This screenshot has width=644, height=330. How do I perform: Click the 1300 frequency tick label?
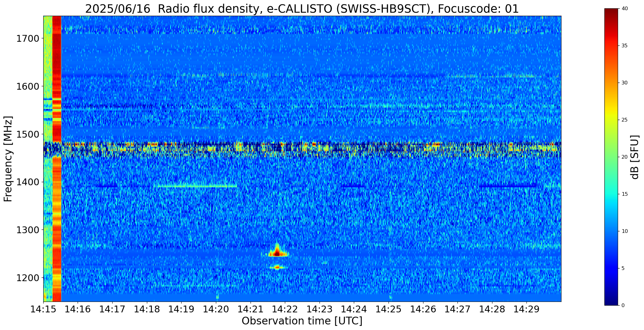click(28, 230)
